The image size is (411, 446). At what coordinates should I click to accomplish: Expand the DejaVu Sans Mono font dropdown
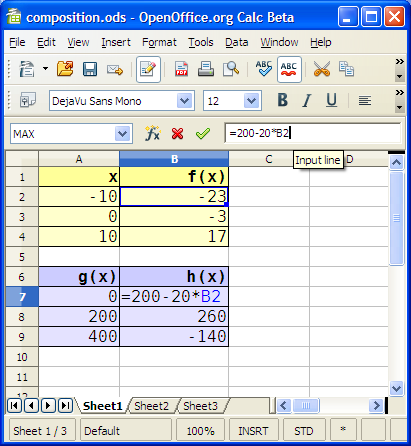(185, 100)
